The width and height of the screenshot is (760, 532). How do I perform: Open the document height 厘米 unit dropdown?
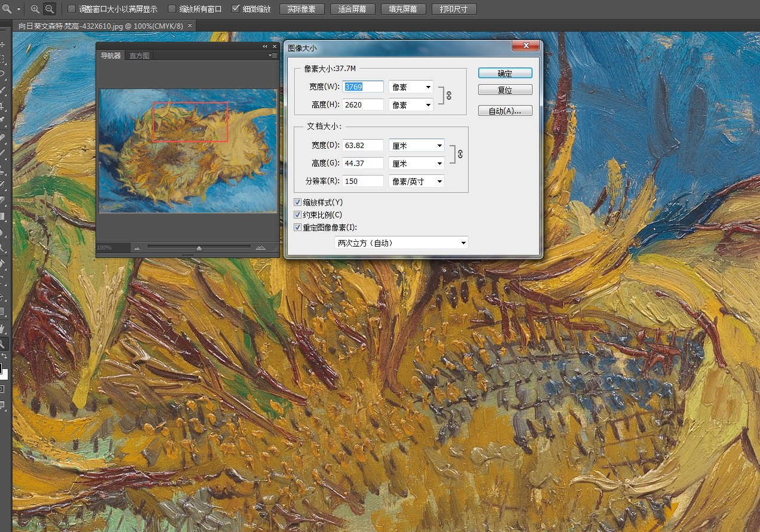point(417,163)
